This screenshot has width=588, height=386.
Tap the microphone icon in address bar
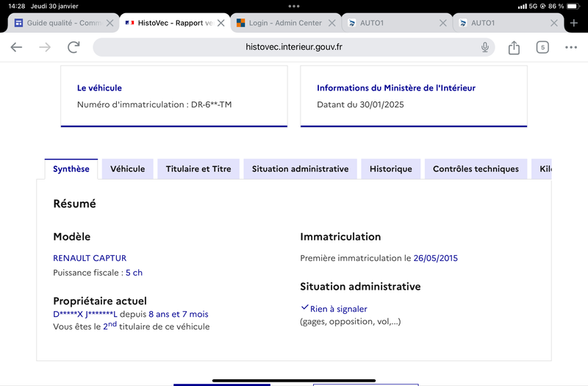coord(485,47)
